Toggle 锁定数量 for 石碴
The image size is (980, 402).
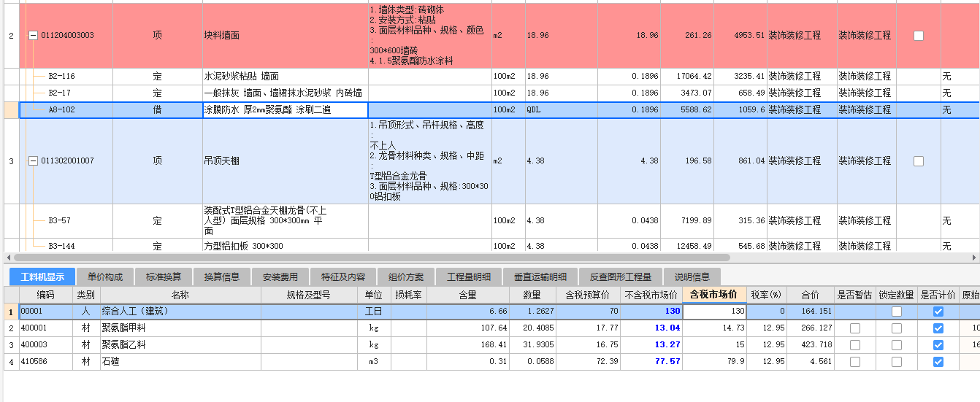(x=897, y=362)
